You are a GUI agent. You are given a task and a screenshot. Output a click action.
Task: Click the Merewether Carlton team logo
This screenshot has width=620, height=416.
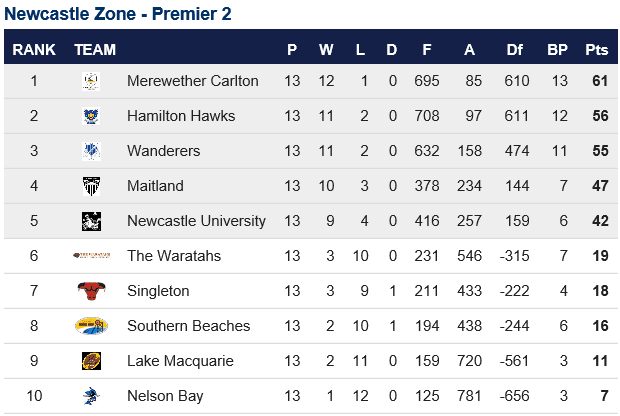tap(91, 81)
